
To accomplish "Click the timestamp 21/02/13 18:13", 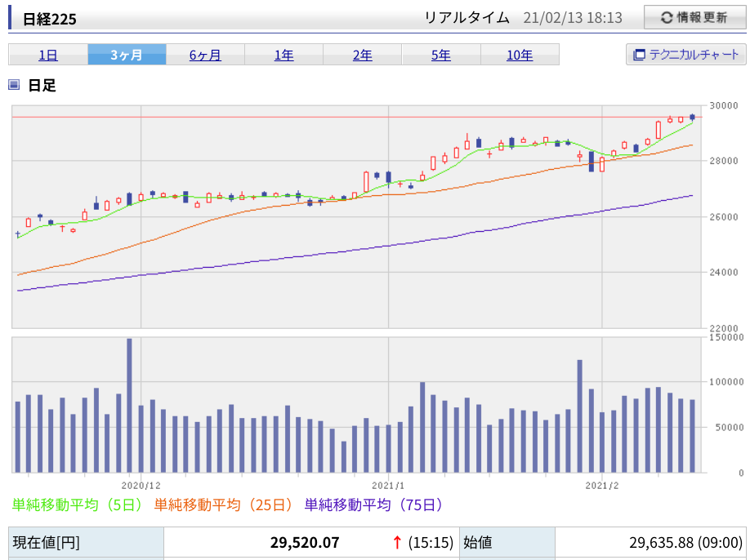I will point(573,18).
